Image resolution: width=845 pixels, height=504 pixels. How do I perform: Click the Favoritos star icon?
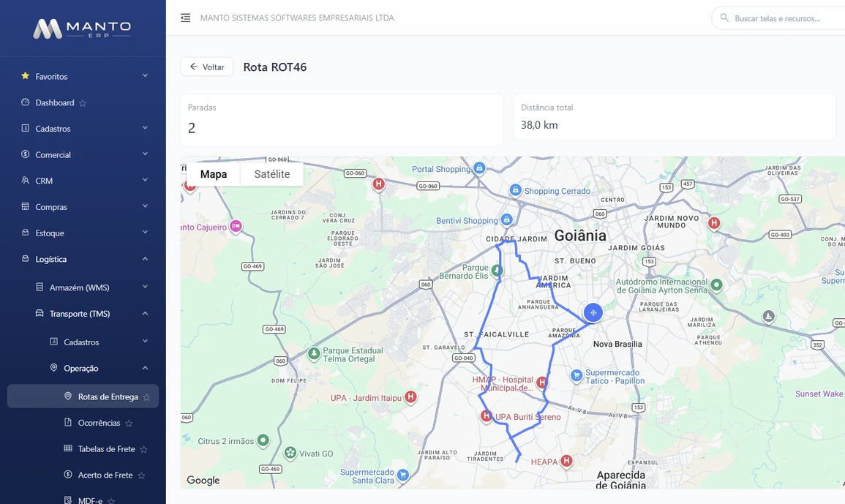[x=26, y=76]
